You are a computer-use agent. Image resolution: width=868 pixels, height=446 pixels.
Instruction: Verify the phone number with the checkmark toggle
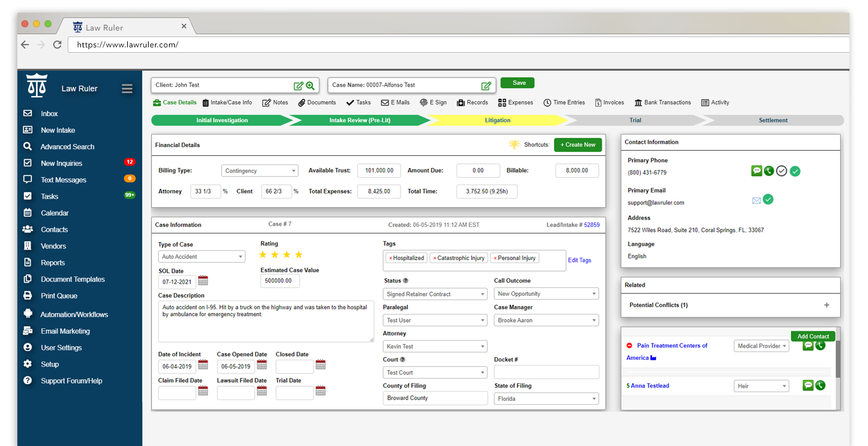pos(782,171)
